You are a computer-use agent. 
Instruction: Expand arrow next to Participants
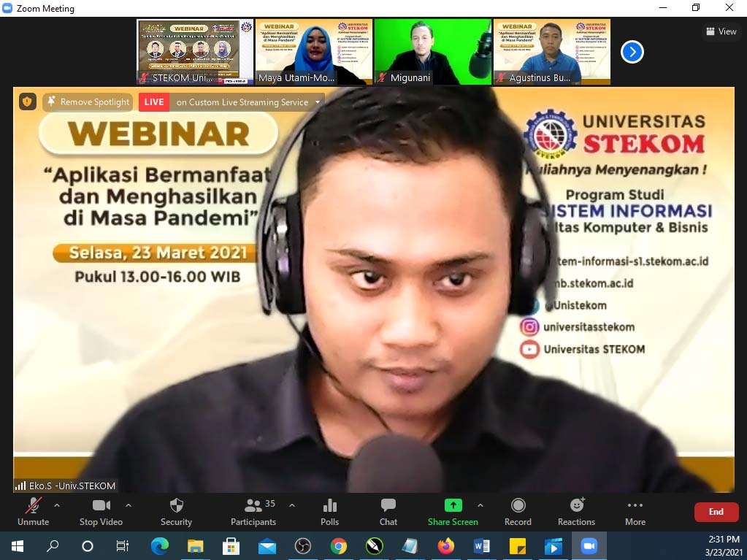292,505
